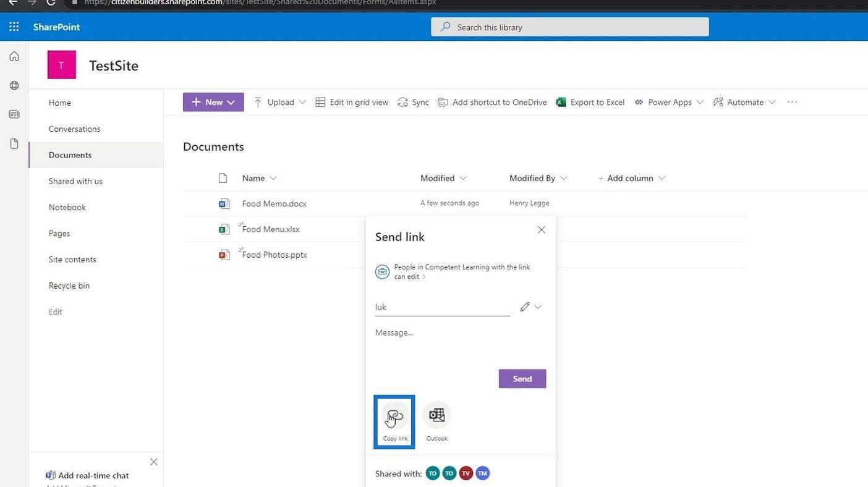Click the PowerPoint icon for Food Photos.pptx
Screen dimensions: 868x487
click(224, 254)
